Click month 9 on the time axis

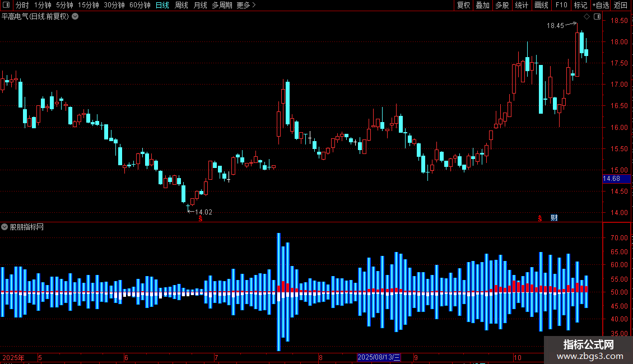pyautogui.click(x=416, y=357)
